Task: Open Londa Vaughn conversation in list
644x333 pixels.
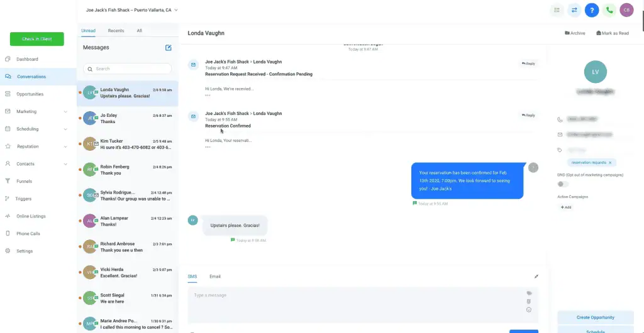Action: point(127,93)
